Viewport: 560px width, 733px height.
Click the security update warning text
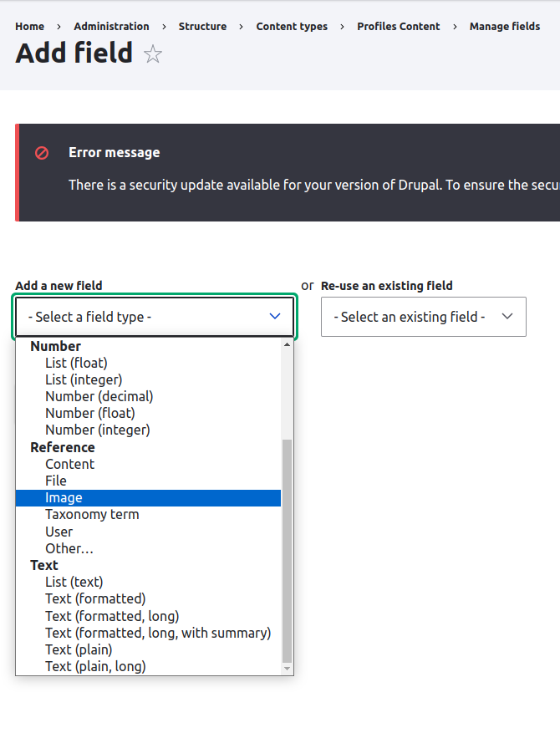point(314,185)
